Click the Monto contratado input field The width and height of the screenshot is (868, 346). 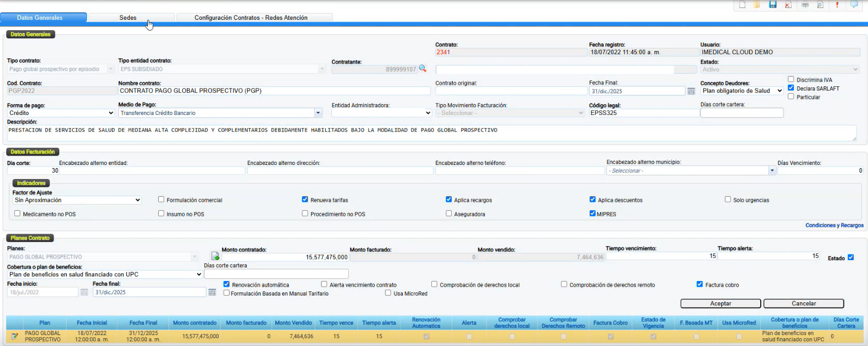pyautogui.click(x=286, y=257)
